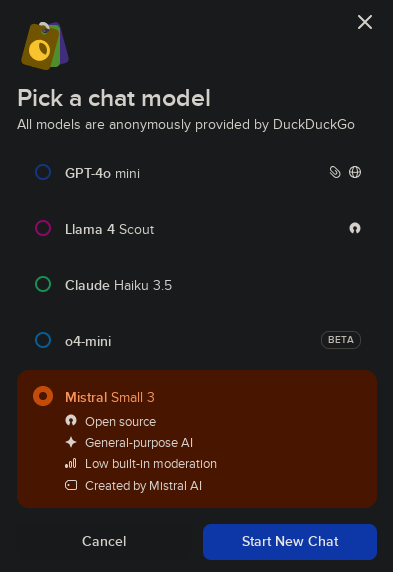Close the Pick a chat model dialog
Screen dimensions: 393x572
click(x=365, y=22)
